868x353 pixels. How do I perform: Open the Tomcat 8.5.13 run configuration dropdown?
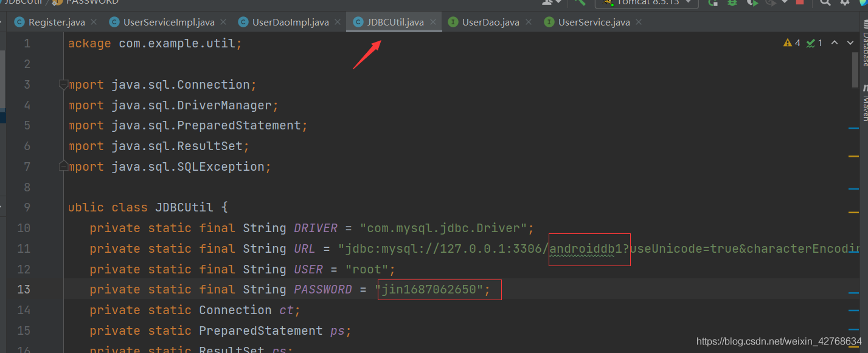coord(647,2)
